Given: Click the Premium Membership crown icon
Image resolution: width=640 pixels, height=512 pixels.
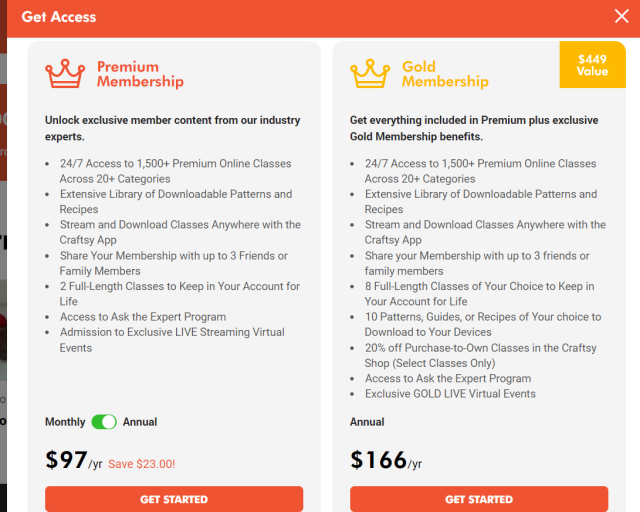Looking at the screenshot, I should [64, 74].
